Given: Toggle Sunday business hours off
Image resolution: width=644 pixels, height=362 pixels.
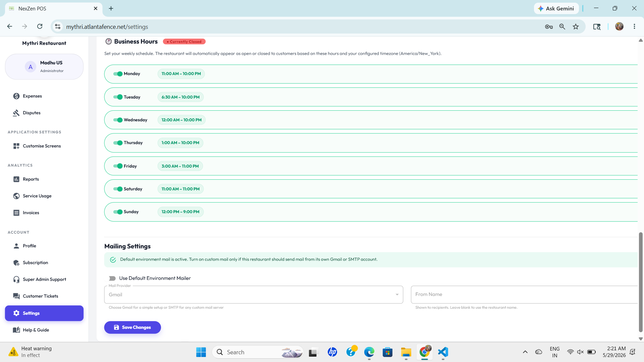Looking at the screenshot, I should [x=118, y=212].
